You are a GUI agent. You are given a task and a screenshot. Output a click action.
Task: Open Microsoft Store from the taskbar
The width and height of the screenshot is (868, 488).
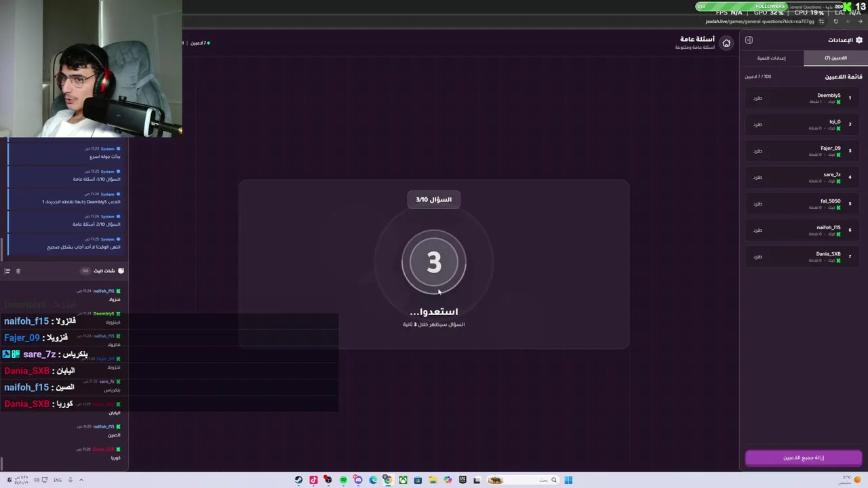[x=418, y=480]
